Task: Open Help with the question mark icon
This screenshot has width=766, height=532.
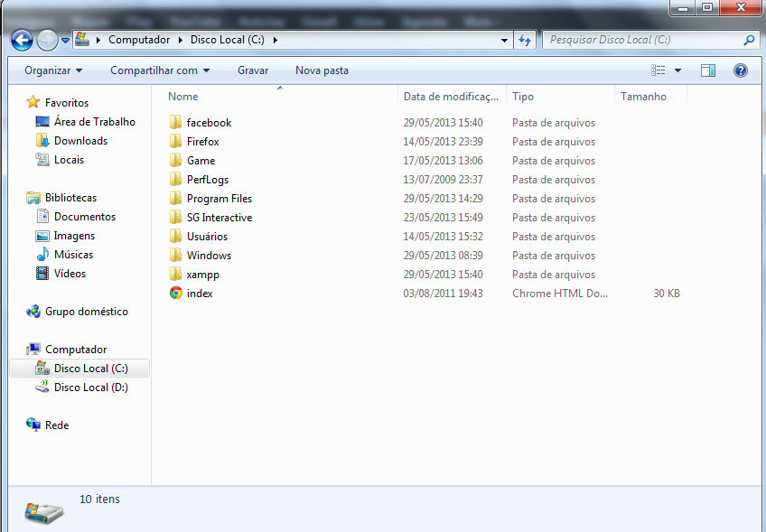Action: 741,70
